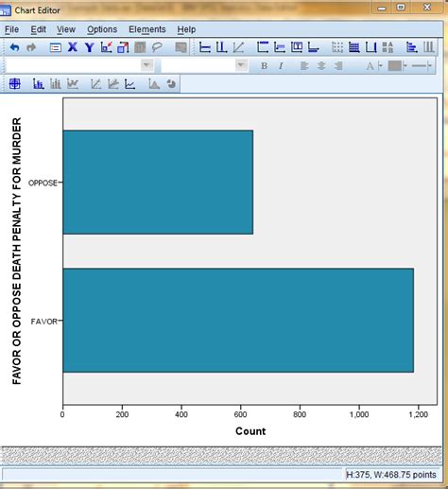Click the distribution curve icon
This screenshot has width=448, height=489.
click(154, 84)
